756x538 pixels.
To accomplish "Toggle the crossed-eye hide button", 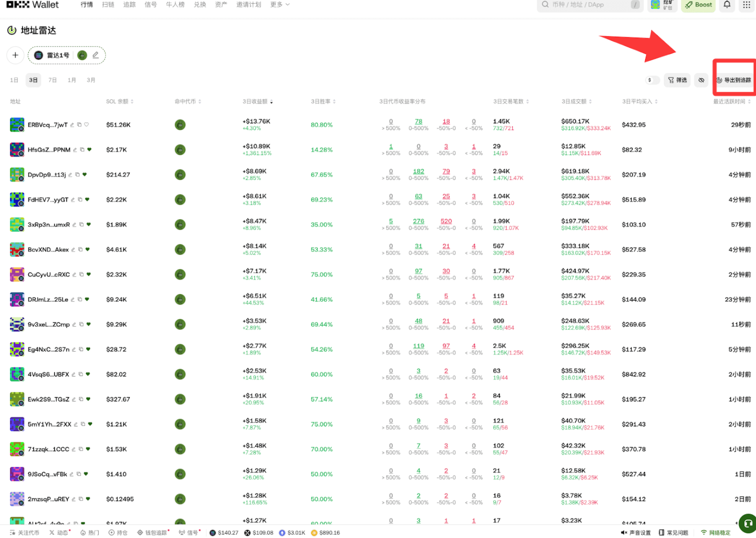I will pyautogui.click(x=701, y=80).
